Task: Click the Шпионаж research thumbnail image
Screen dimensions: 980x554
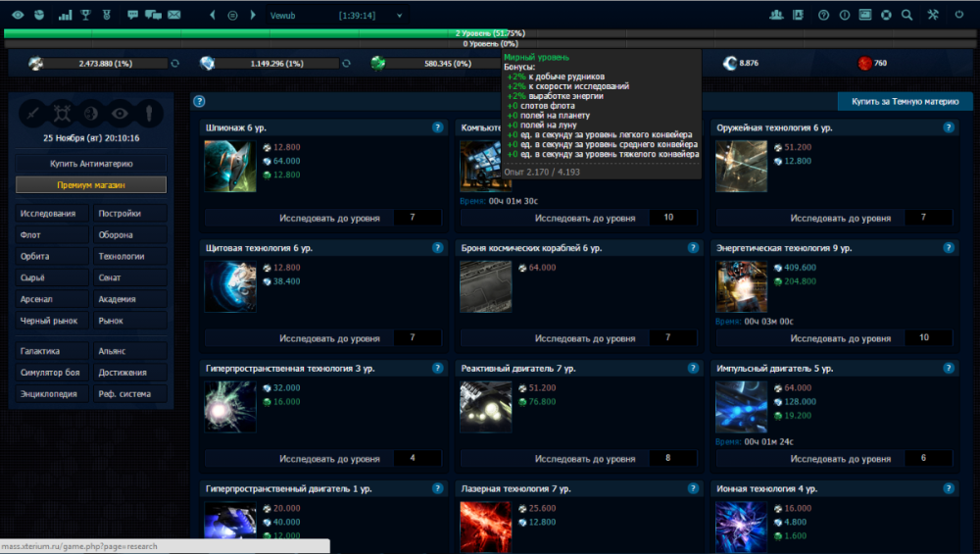Action: point(230,166)
